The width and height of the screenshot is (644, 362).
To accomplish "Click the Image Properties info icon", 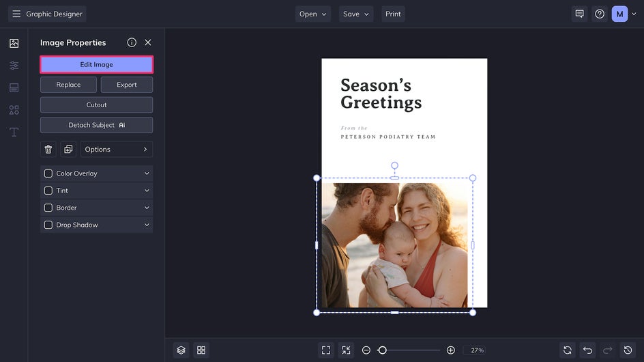I will [132, 42].
